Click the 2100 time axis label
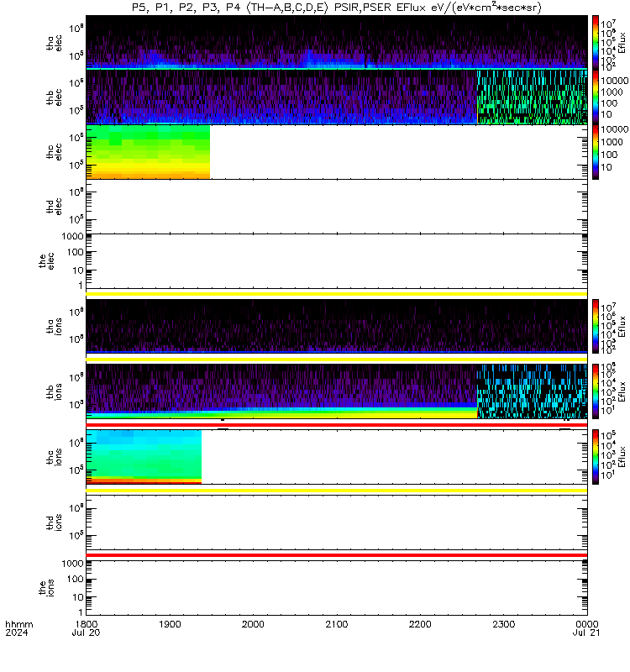The width and height of the screenshot is (630, 672). coord(337,624)
